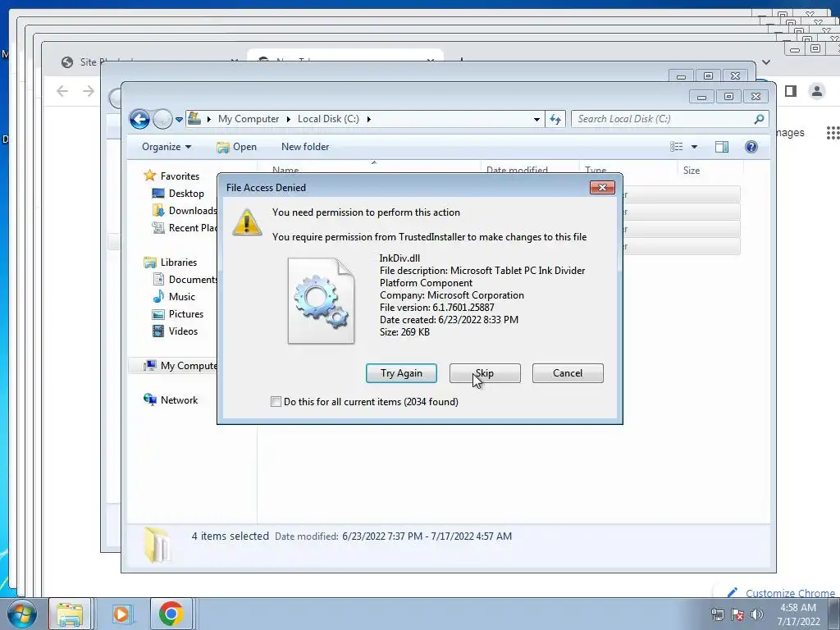Change your view using the view icon
The image size is (840, 630).
point(677,147)
